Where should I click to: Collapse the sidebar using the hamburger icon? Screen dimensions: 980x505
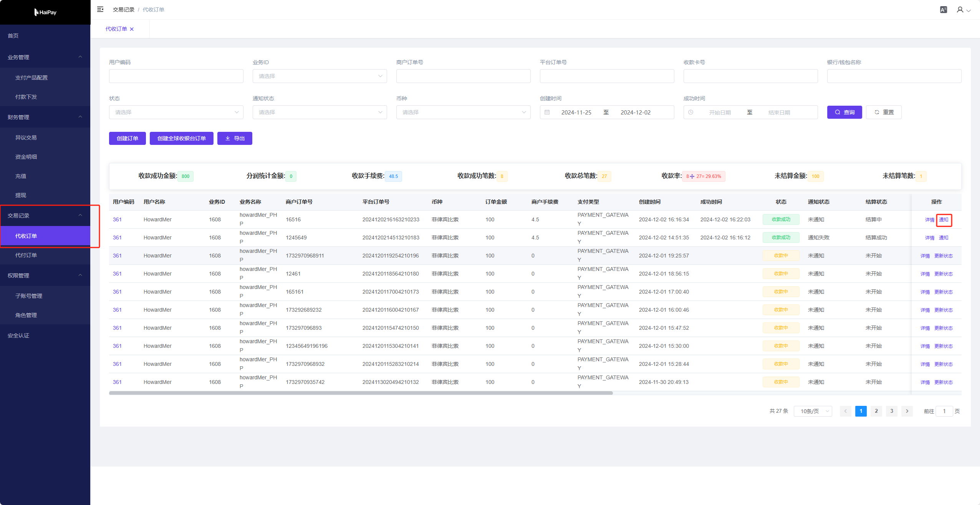(x=100, y=9)
